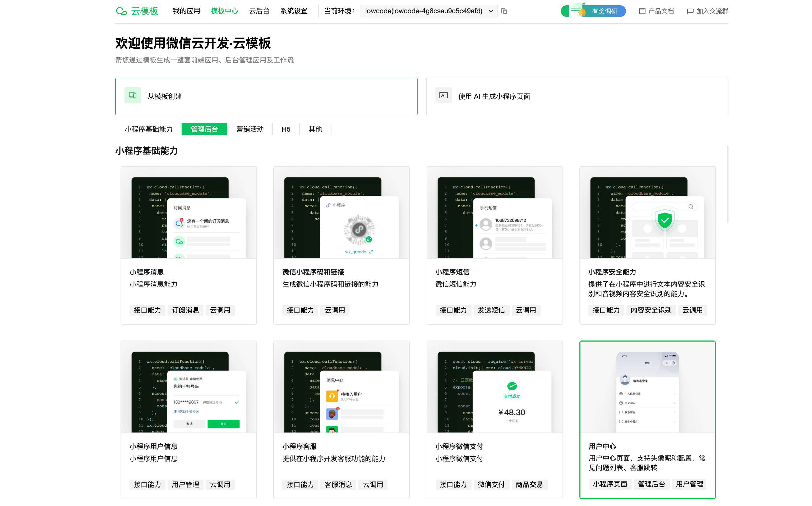Screen dimensions: 812x506
Task: Open the 小程序短信 template thumbnail
Action: [495, 213]
